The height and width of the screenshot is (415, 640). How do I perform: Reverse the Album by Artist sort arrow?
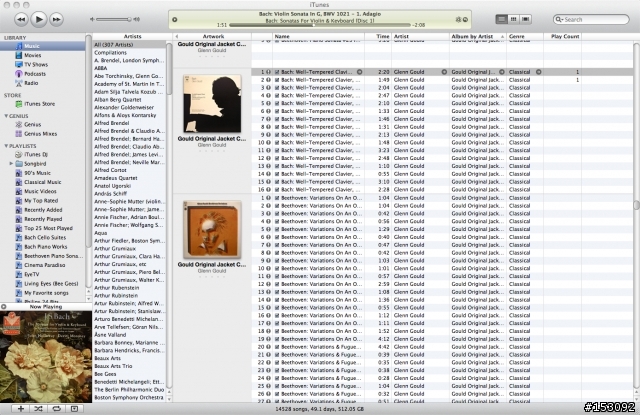click(502, 37)
